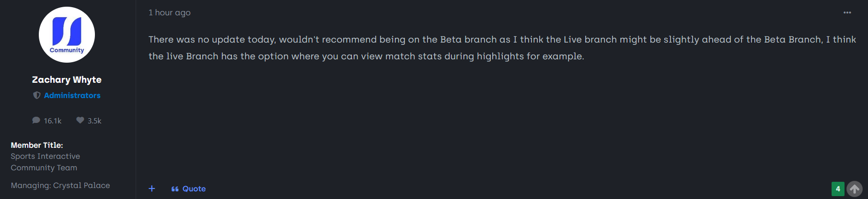This screenshot has width=868, height=199.
Task: Open the Community avatar image
Action: 67,34
